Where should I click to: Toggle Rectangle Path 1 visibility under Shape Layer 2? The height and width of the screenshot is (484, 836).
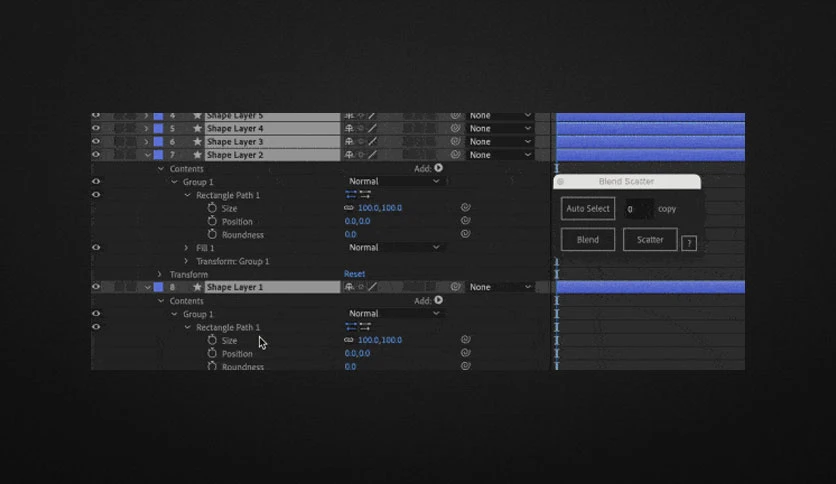coord(96,195)
